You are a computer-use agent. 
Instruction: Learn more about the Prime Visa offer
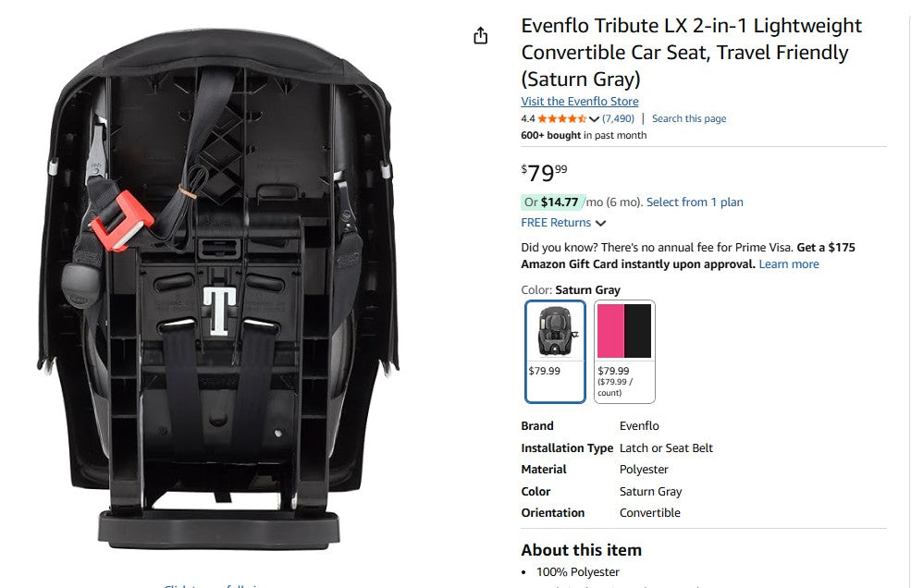coord(788,263)
